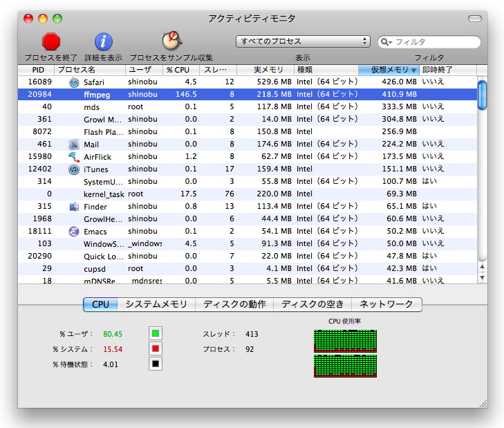Screen dimensions: 504x428
Task: Click the Finder icon in process list
Action: point(74,207)
